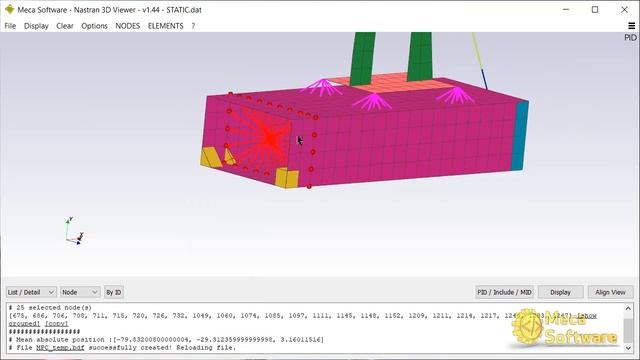Open the NODES menu
Viewport: 640px width, 360px height.
pos(127,26)
